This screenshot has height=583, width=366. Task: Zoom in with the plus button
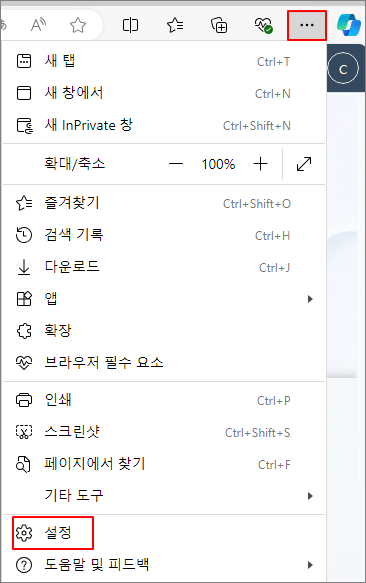click(261, 164)
